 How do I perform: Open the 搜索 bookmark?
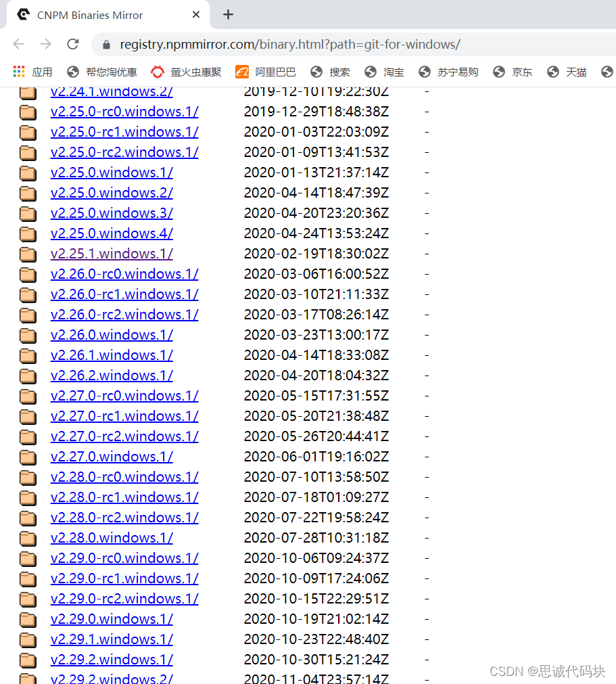pos(331,72)
